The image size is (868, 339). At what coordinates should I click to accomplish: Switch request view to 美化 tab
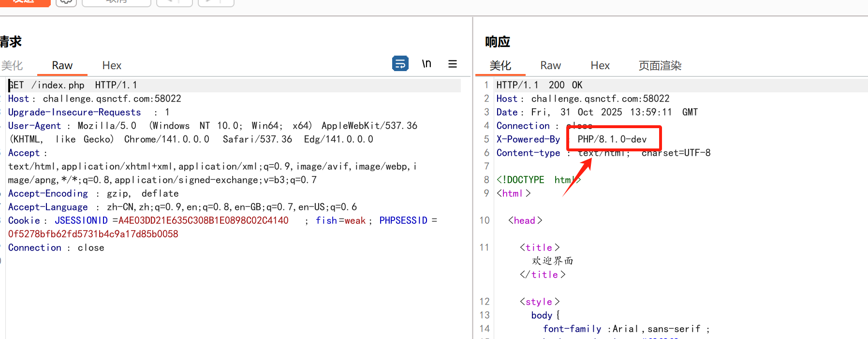12,65
